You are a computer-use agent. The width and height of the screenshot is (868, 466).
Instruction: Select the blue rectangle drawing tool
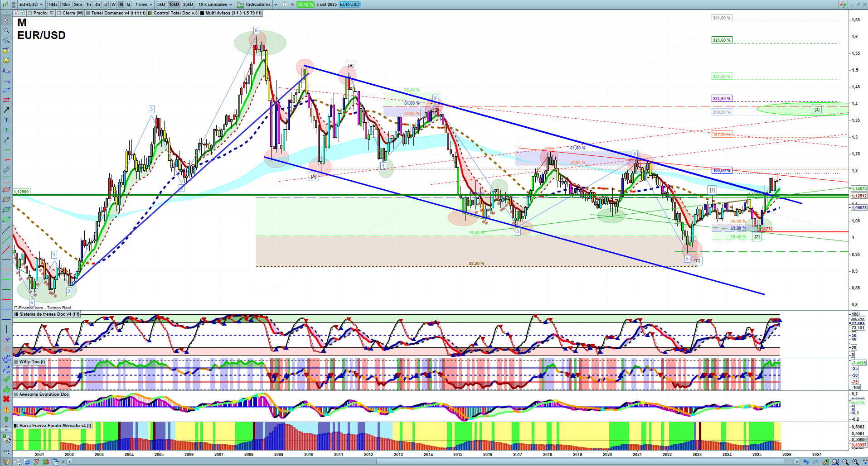click(6, 90)
